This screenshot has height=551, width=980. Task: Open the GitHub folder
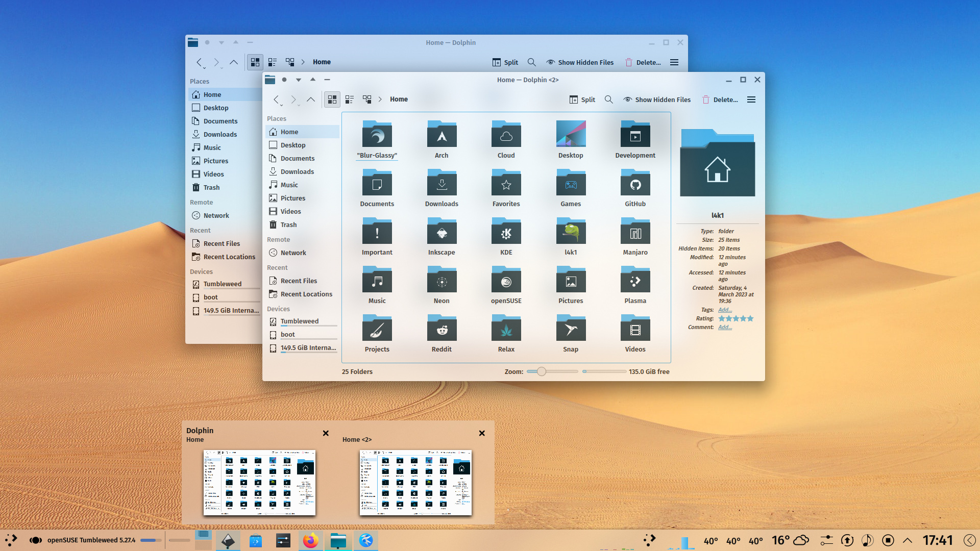[635, 187]
